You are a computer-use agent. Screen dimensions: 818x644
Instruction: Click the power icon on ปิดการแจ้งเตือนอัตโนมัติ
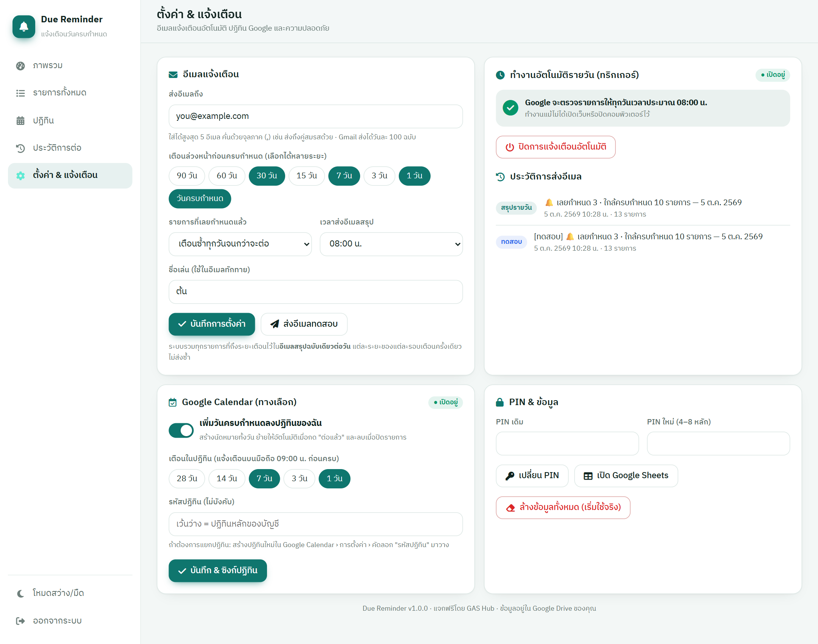click(x=510, y=147)
